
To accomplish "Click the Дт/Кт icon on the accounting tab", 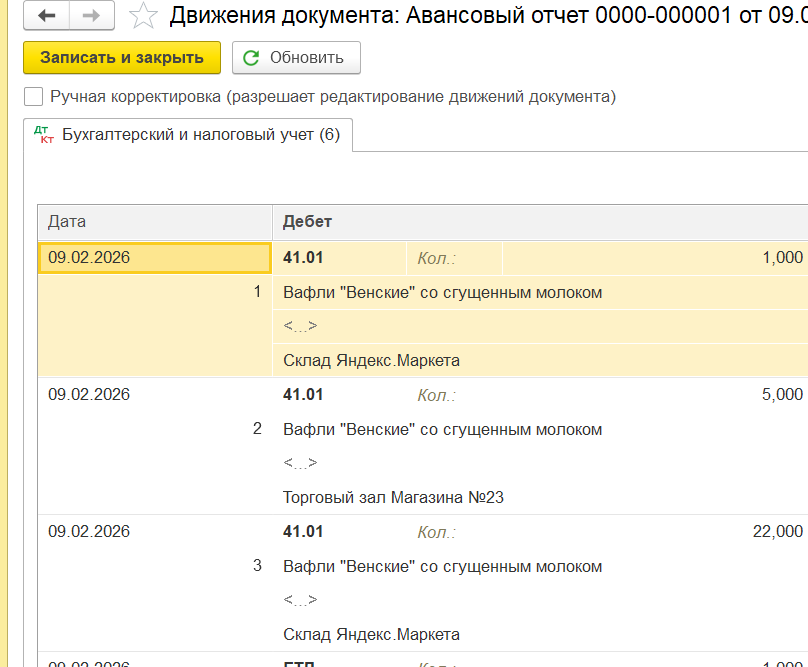I will tap(43, 134).
